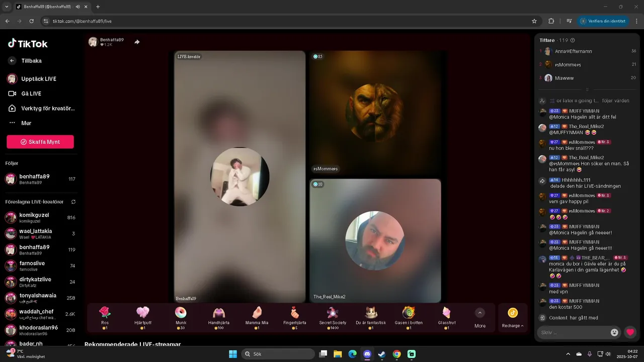Open dirtykatzlive live stream

coord(40,282)
